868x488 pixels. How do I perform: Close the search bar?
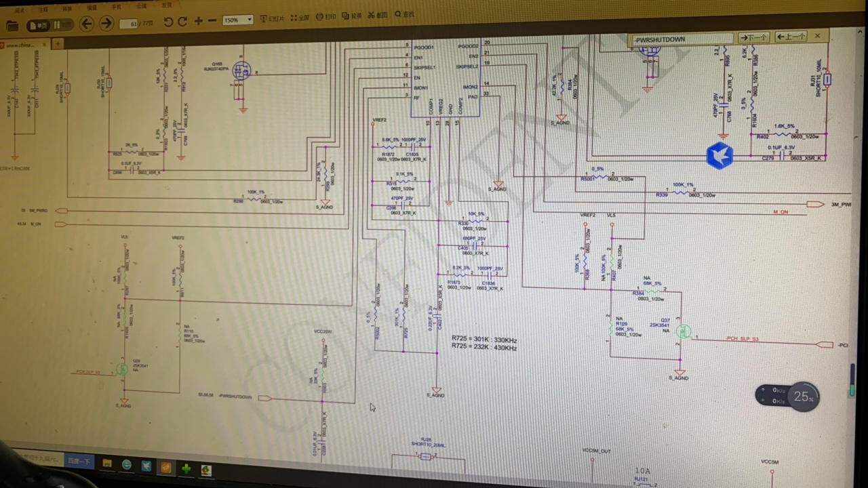817,35
